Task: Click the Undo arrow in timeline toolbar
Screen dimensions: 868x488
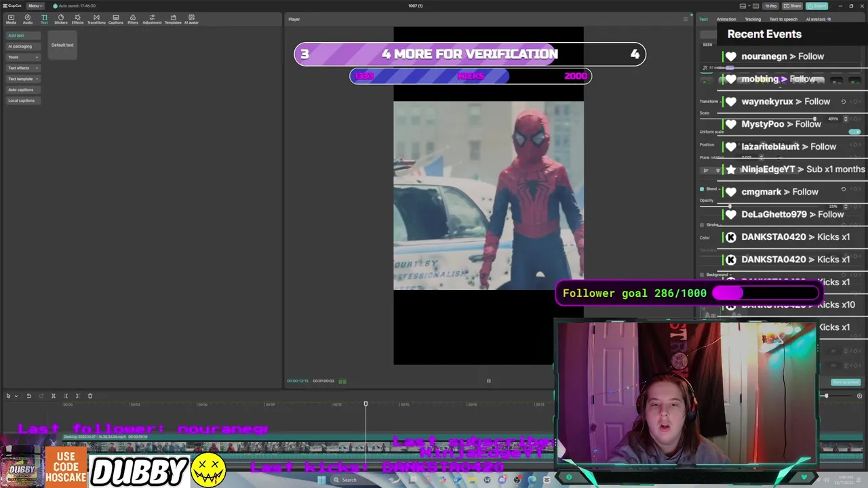Action: tap(28, 396)
